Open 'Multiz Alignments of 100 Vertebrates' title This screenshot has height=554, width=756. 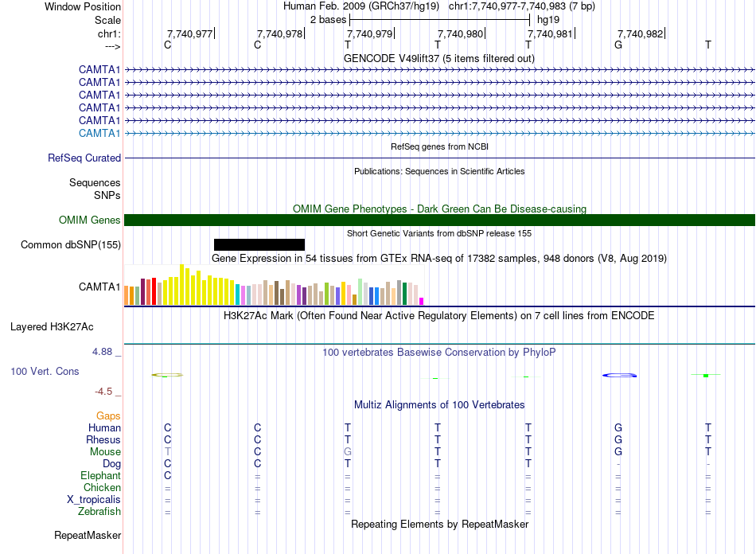439,405
